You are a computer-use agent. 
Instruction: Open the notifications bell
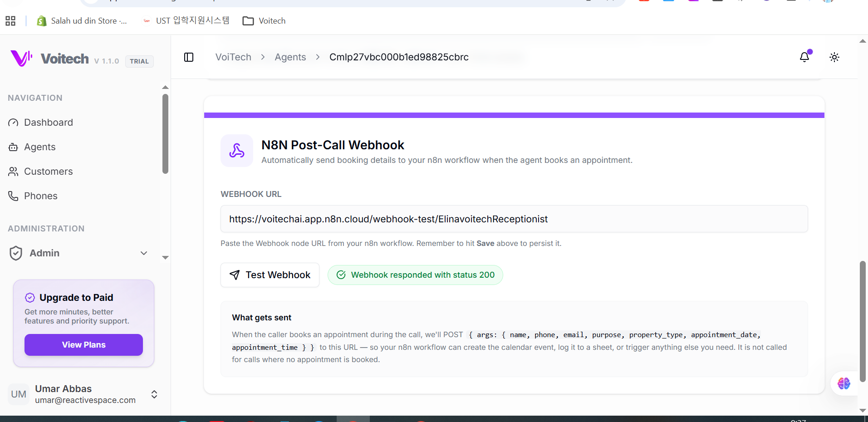[x=804, y=57]
